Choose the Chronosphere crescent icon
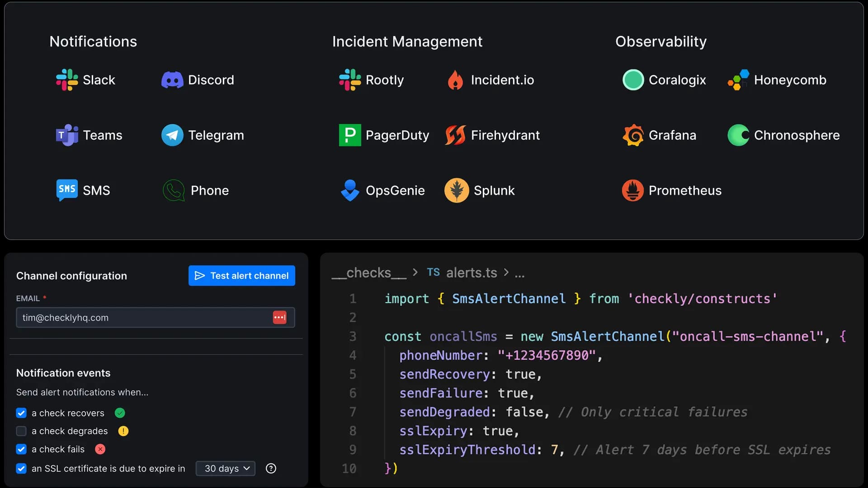This screenshot has width=868, height=488. [x=738, y=135]
